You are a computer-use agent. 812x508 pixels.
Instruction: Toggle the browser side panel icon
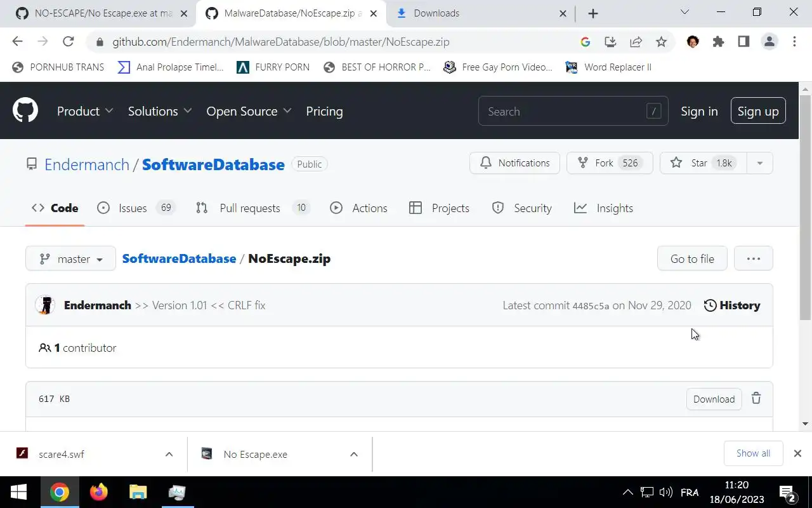coord(743,41)
